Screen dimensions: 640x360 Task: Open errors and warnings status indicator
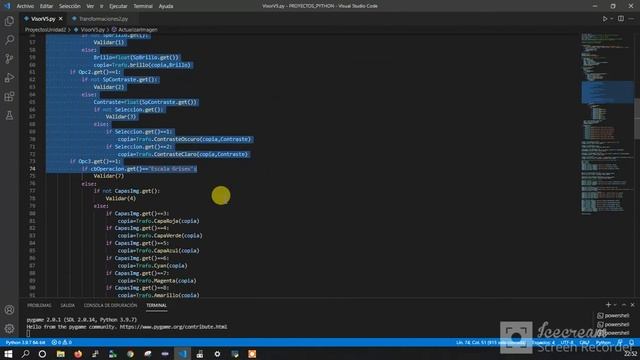tap(62, 342)
